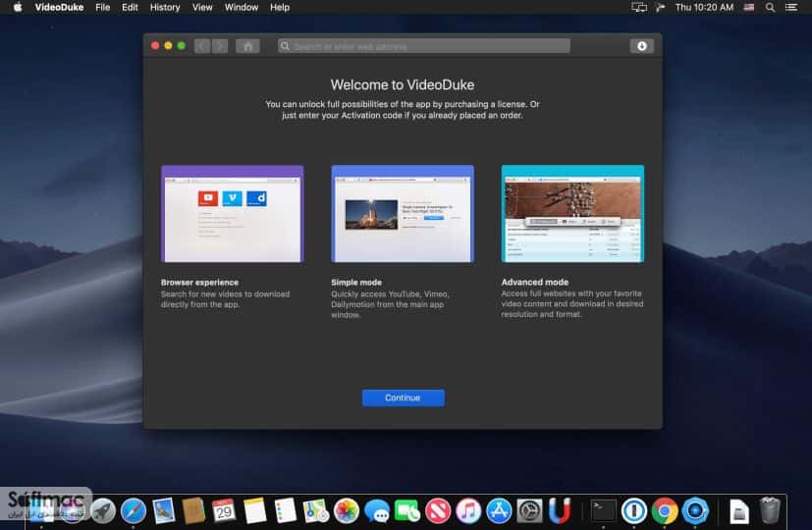The image size is (812, 530).
Task: Open 1Password icon in Dock
Action: point(634,510)
